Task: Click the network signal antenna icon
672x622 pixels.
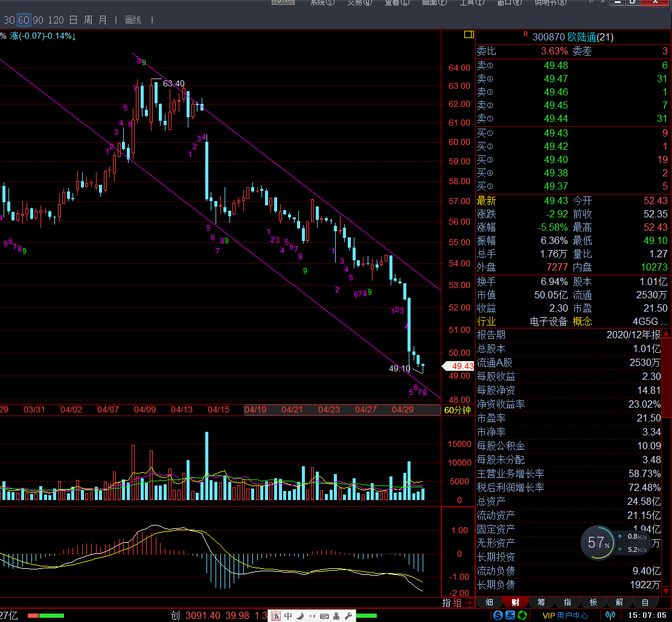Action: click(610, 615)
